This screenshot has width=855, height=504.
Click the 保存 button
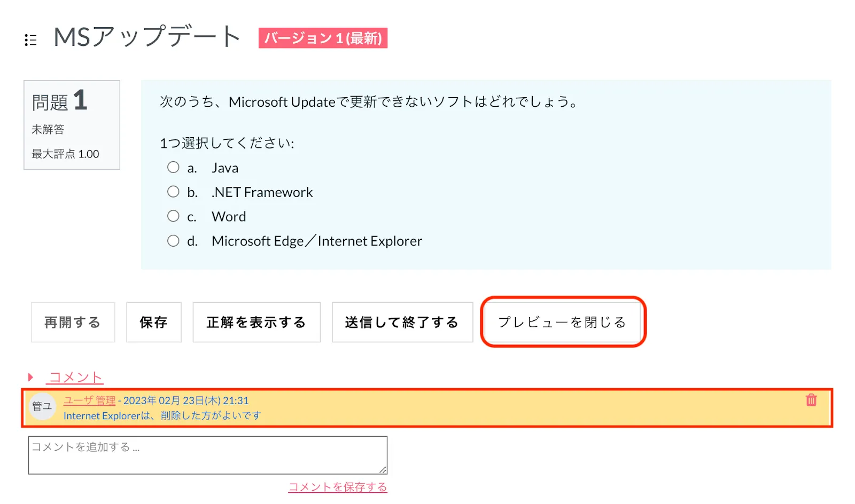click(153, 322)
